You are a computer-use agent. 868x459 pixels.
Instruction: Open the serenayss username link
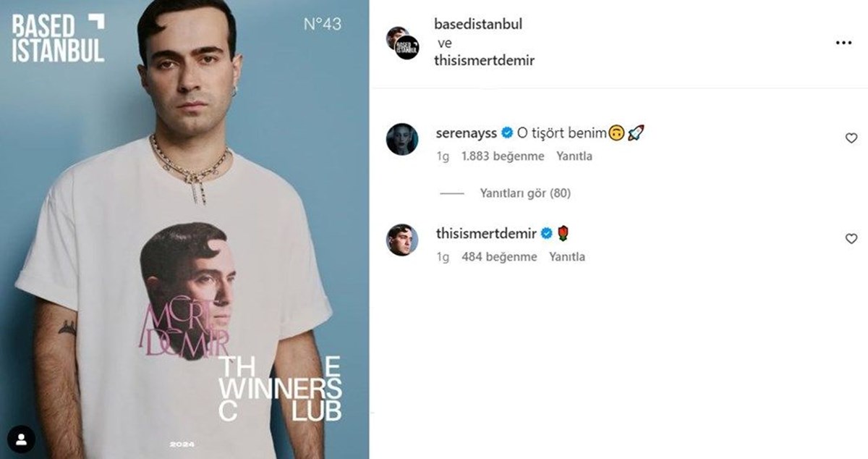[466, 132]
